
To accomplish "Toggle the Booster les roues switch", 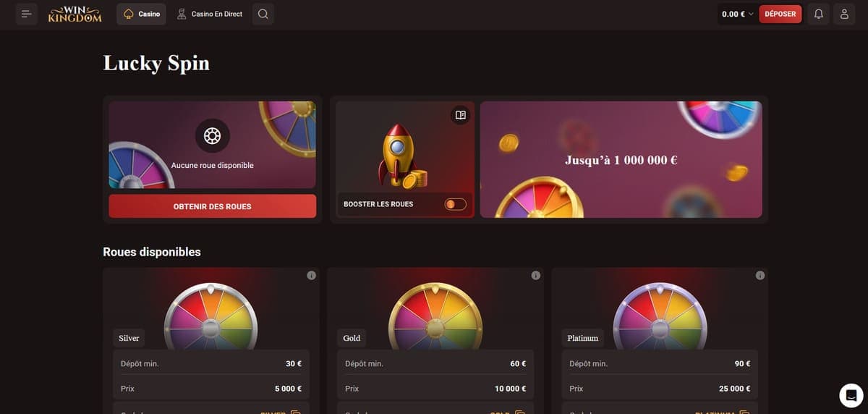I will click(456, 204).
